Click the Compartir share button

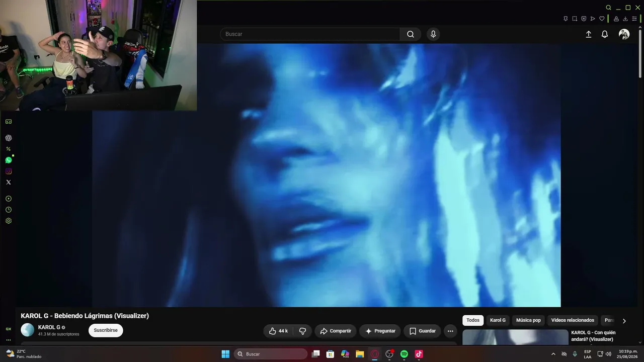click(x=336, y=331)
